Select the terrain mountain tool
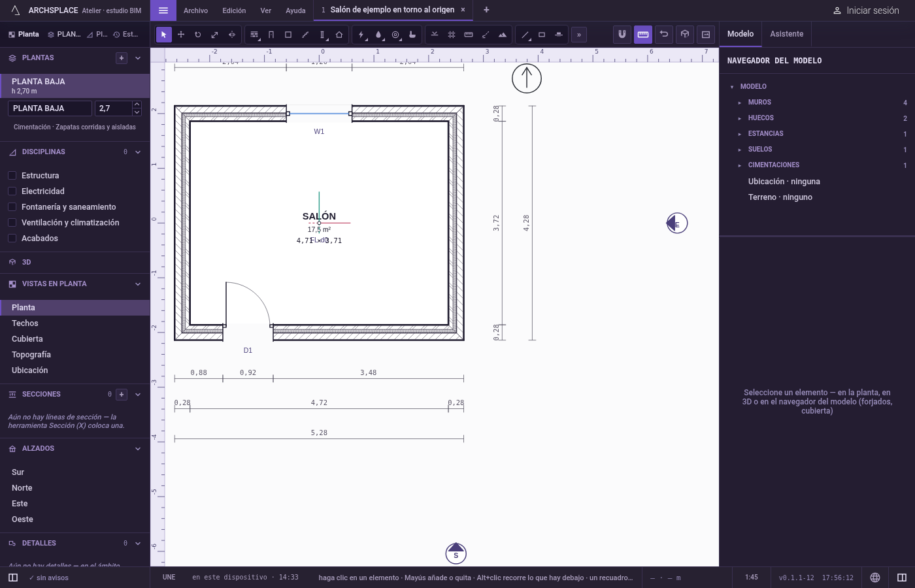 [503, 35]
